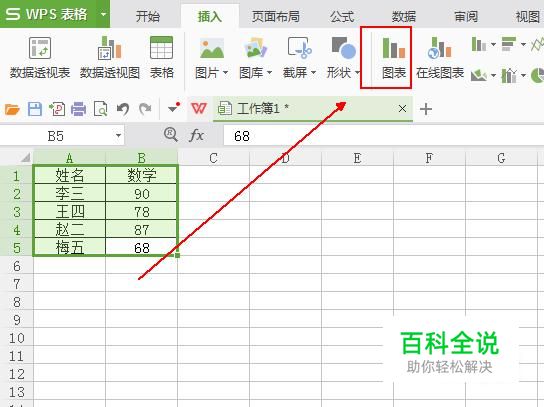Click the PivotChart (数据透视图) icon
Image resolution: width=544 pixels, height=407 pixels.
coord(110,48)
